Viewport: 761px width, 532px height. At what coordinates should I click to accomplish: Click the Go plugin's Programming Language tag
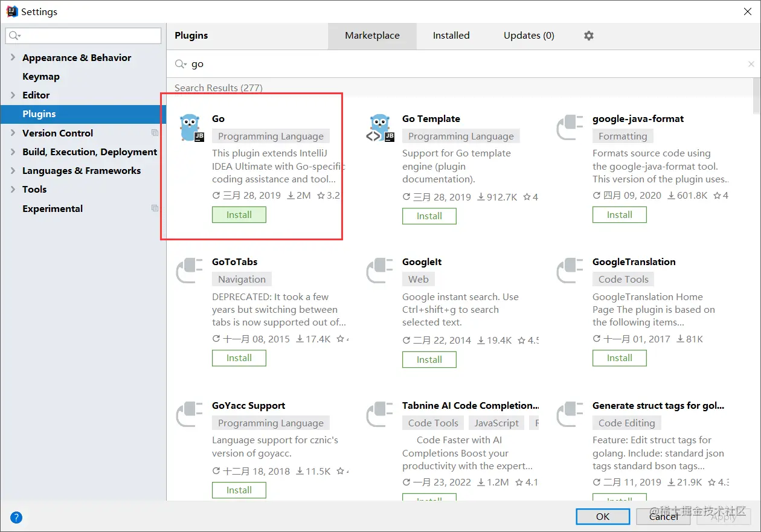[271, 136]
